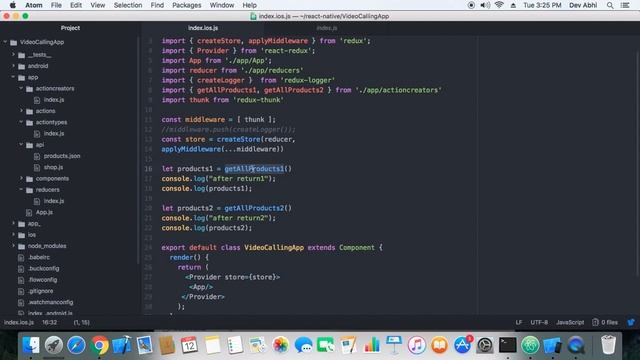Open System Preferences from the dock
This screenshot has height=360, width=640.
pyautogui.click(x=485, y=345)
